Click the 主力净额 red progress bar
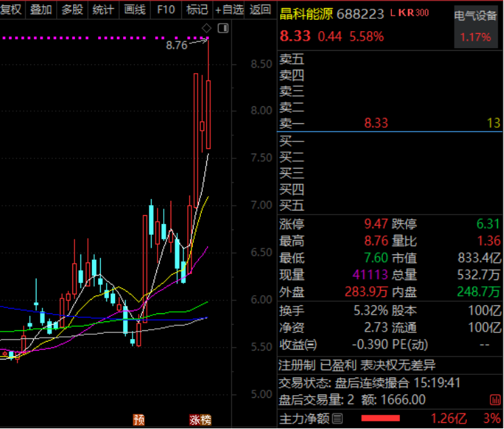 (380, 418)
